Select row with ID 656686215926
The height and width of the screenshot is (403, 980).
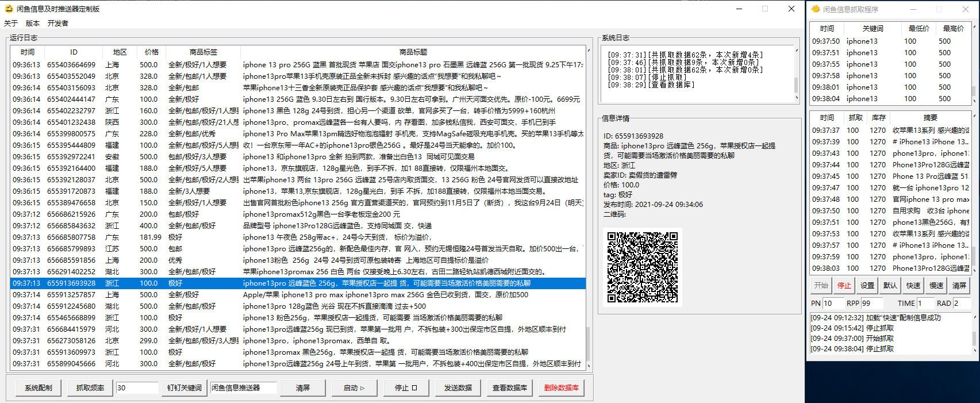coord(298,214)
